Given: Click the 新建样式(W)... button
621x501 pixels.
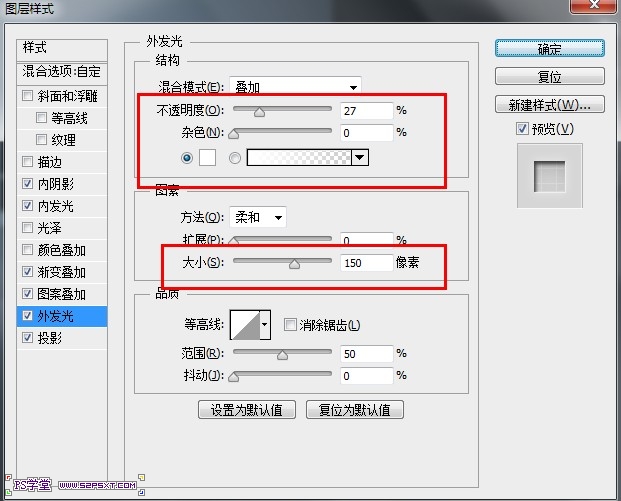Looking at the screenshot, I should click(550, 104).
